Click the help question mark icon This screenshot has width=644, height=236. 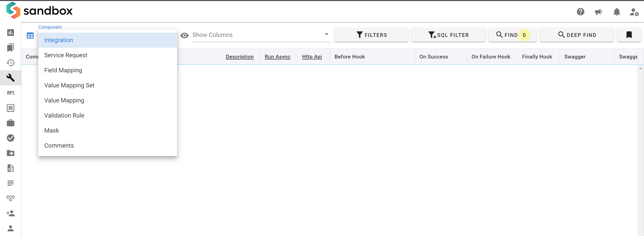[580, 12]
